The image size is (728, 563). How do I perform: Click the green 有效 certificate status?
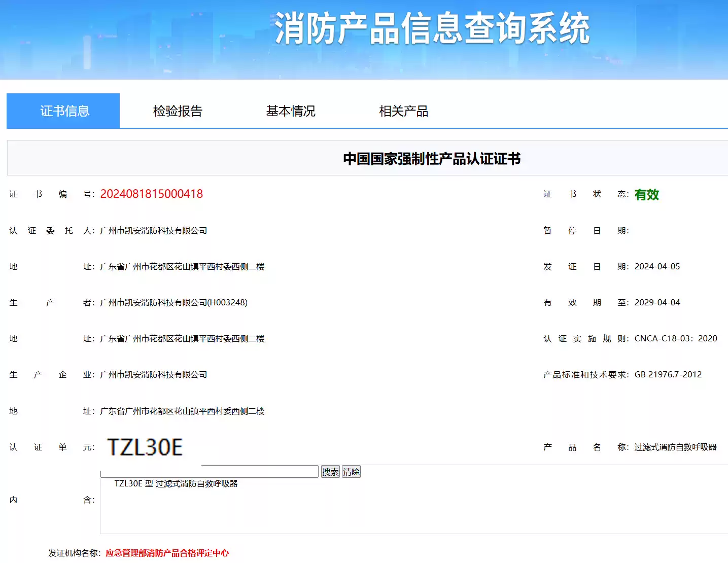(x=646, y=195)
